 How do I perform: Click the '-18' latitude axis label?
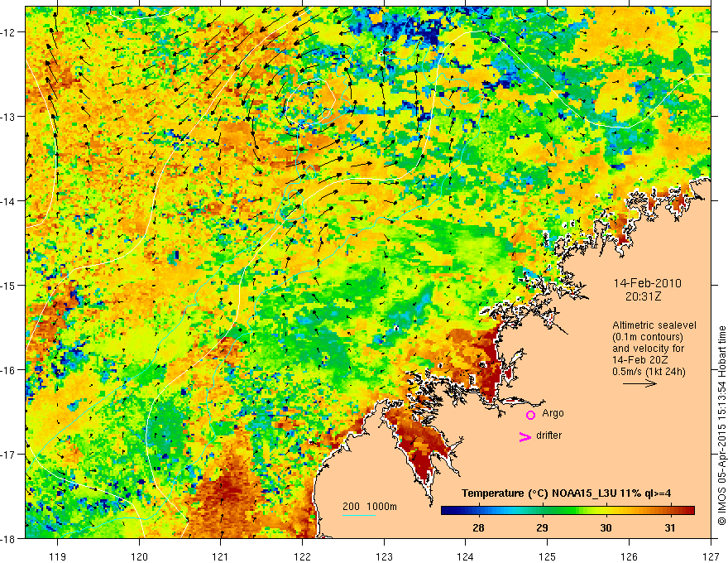[x=7, y=539]
